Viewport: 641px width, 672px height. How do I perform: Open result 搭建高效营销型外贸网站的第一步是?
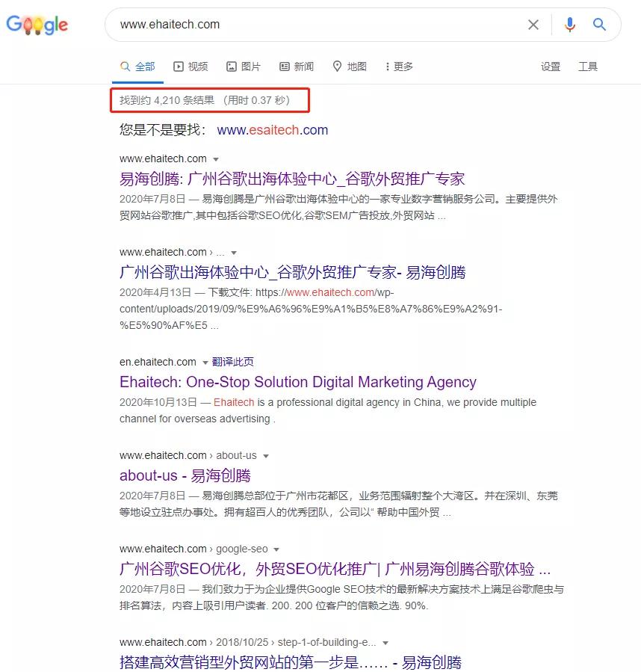click(291, 662)
